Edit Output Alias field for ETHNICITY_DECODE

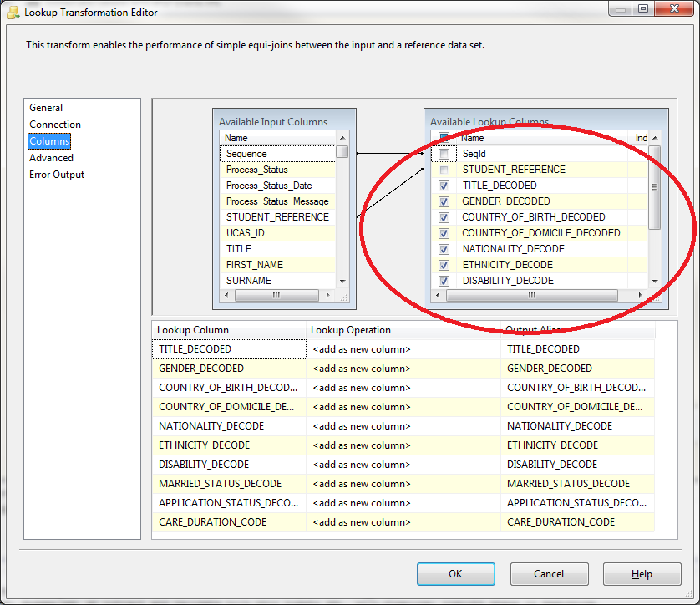(576, 445)
